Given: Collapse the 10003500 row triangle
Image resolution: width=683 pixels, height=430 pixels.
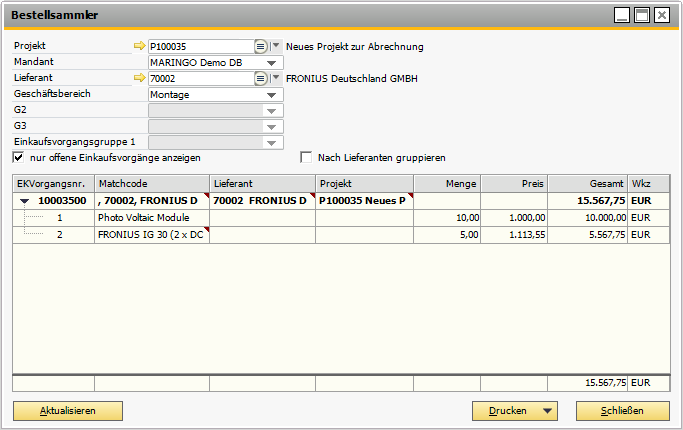Looking at the screenshot, I should point(25,201).
